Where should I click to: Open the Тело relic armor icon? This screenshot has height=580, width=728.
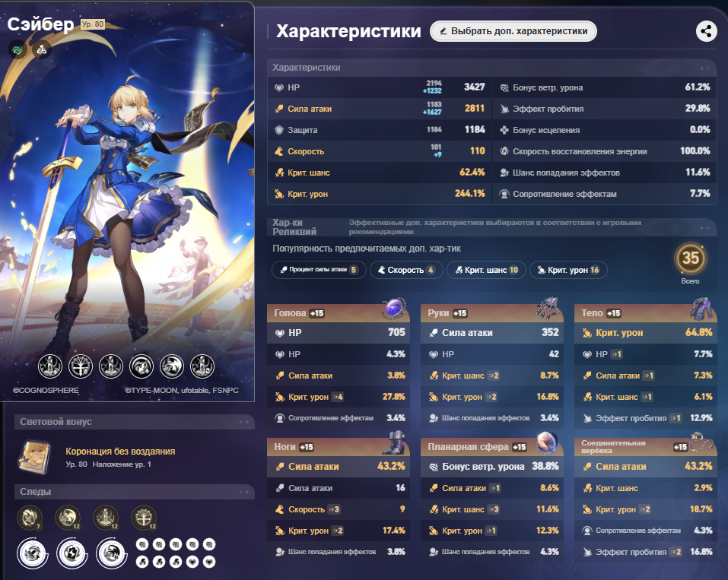point(702,309)
